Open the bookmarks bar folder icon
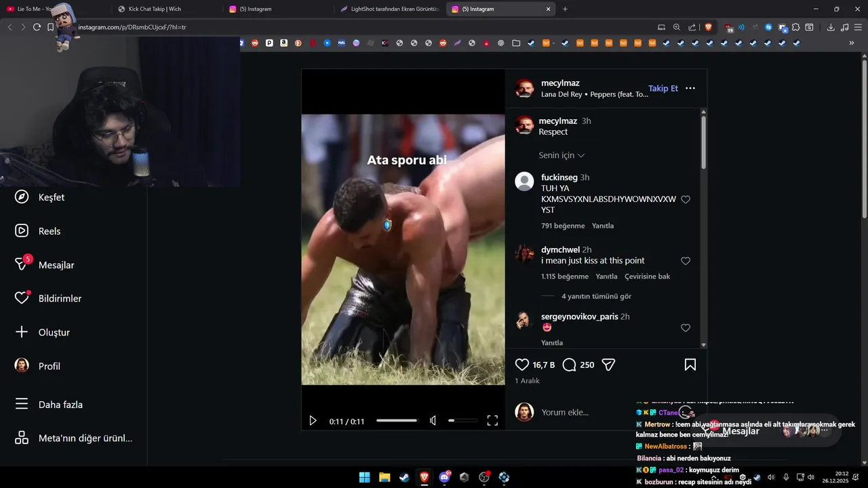Image resolution: width=868 pixels, height=488 pixels. click(x=516, y=43)
